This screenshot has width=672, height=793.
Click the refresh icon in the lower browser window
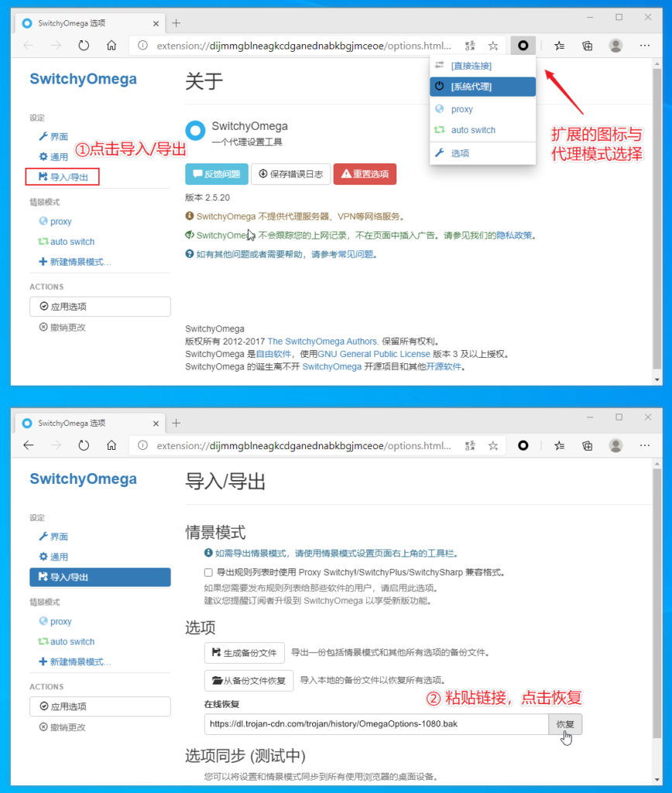[x=84, y=445]
